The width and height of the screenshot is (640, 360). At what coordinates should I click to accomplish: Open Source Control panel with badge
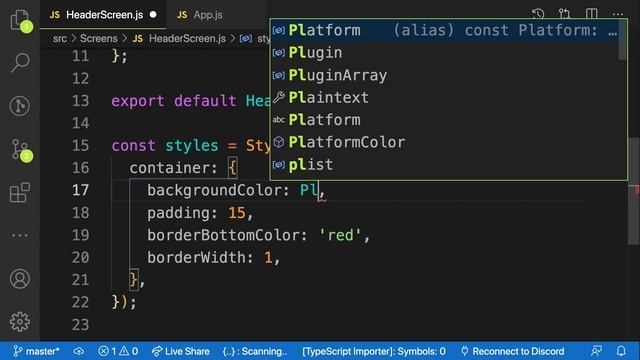20,149
